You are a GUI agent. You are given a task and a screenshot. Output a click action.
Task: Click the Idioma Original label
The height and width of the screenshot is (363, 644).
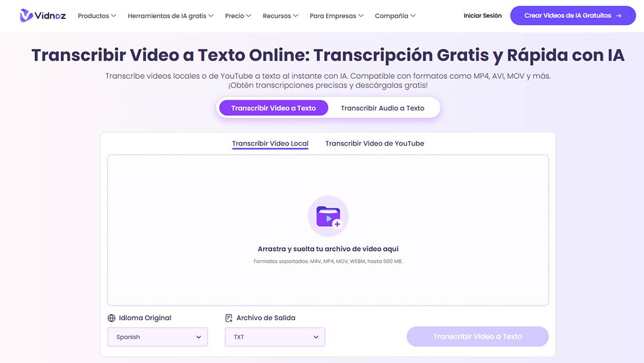click(145, 318)
